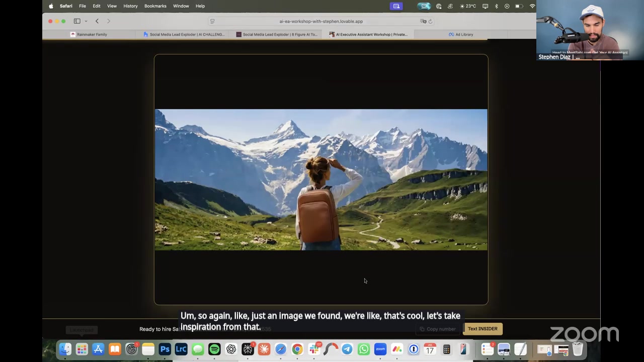
Task: Open the monday.com app in the dock
Action: coord(397,349)
